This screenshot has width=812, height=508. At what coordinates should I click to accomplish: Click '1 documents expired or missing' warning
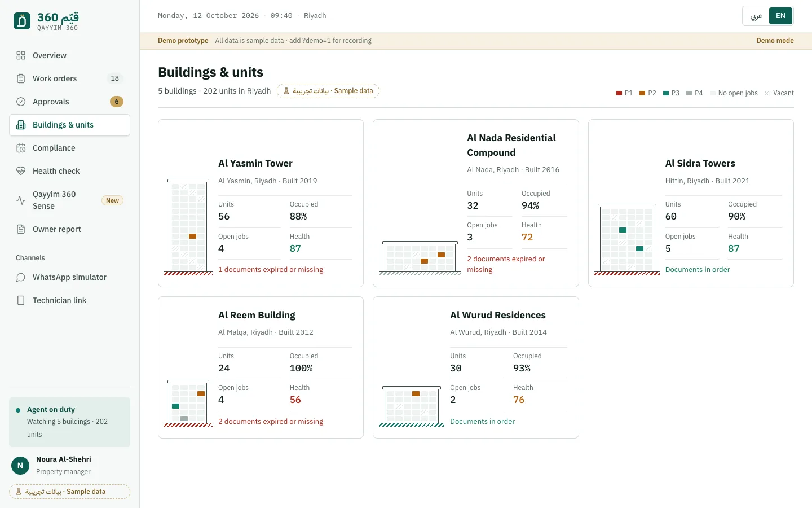pyautogui.click(x=271, y=270)
